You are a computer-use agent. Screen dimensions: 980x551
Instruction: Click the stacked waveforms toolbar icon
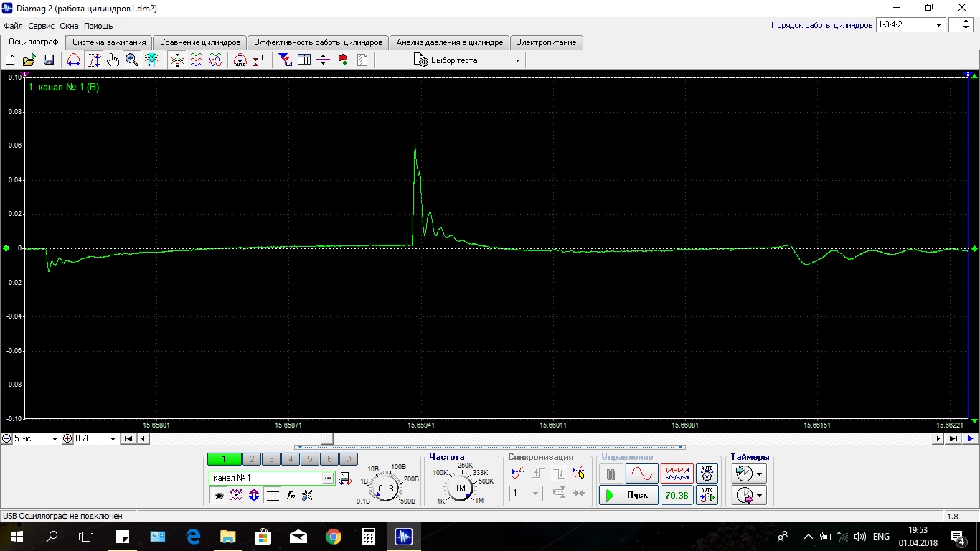(x=196, y=60)
